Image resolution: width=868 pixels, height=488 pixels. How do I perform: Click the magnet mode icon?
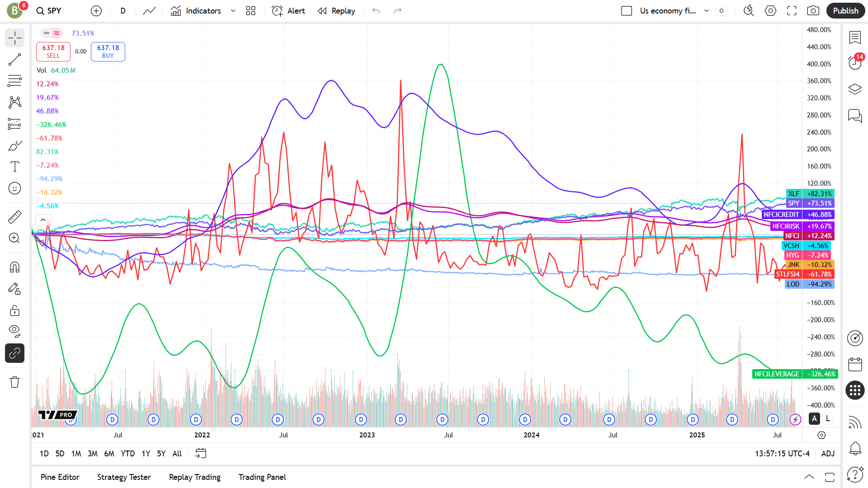14,267
